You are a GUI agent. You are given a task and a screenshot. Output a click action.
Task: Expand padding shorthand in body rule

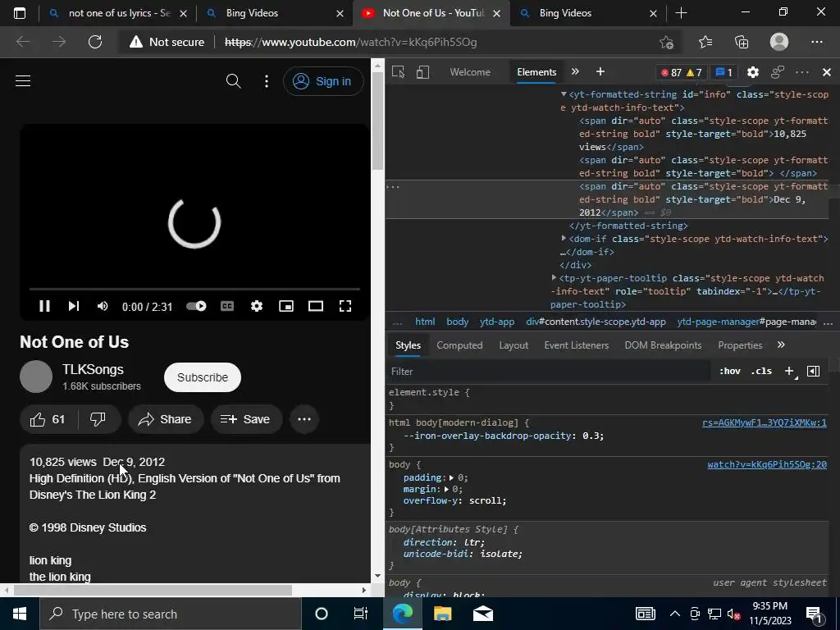(x=451, y=477)
